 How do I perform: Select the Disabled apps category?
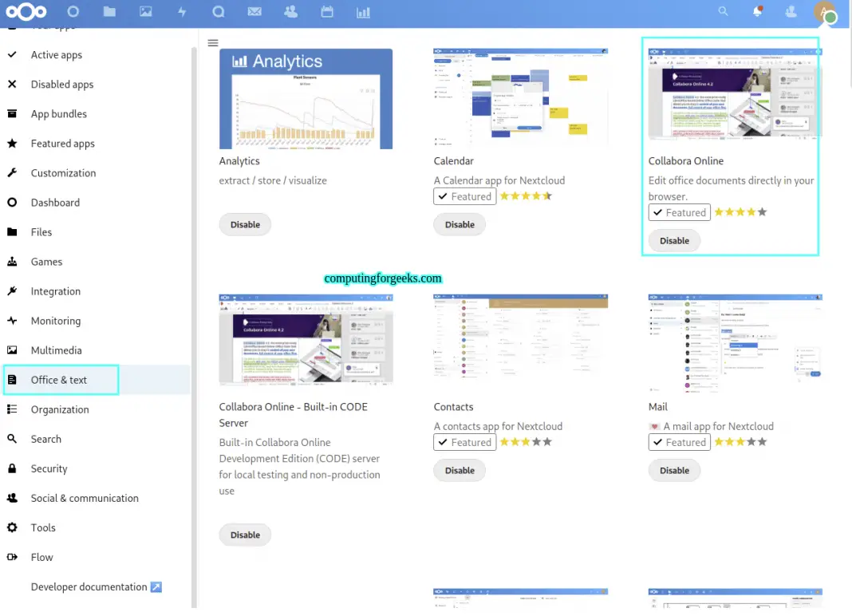click(x=61, y=85)
